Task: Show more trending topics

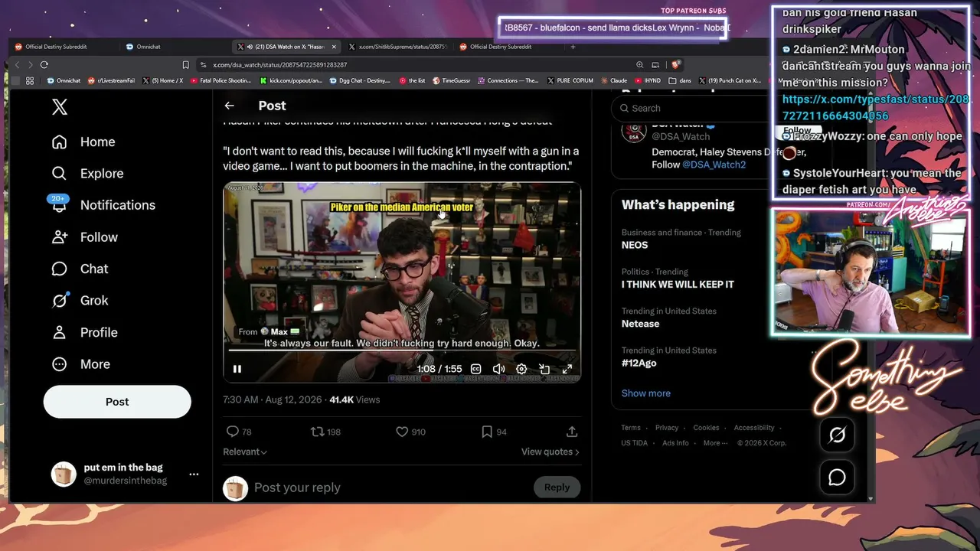Action: click(645, 393)
